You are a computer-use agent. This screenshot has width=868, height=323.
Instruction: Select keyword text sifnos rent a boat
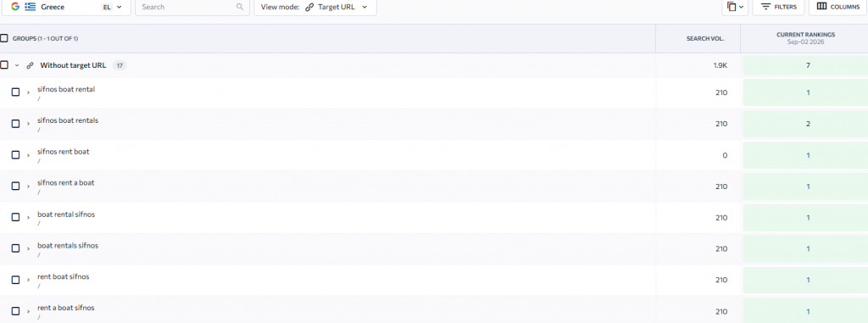point(66,182)
